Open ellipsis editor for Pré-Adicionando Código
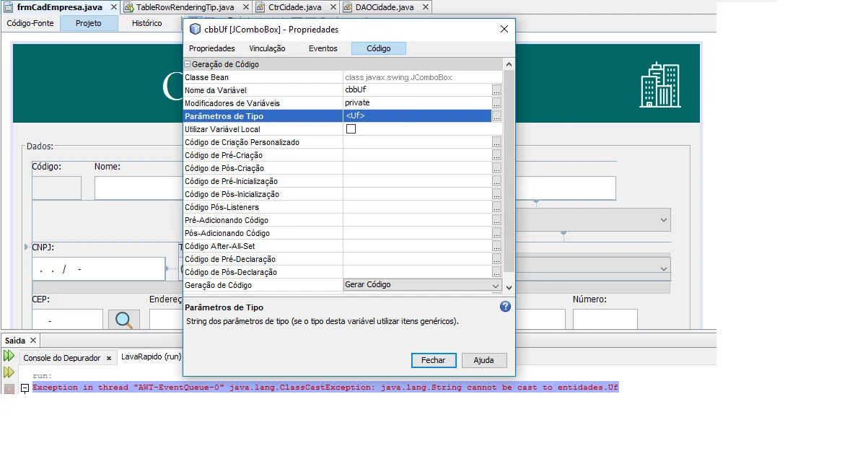Viewport: 868px width, 464px height. [x=496, y=220]
